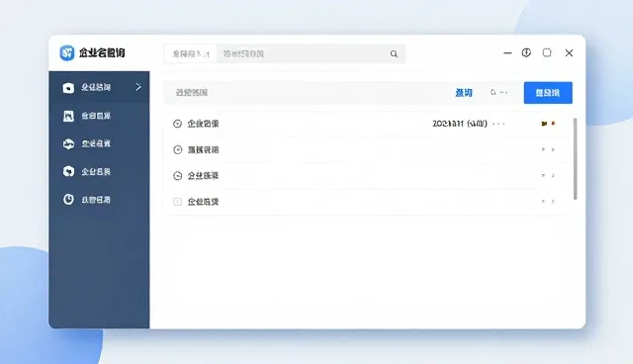The width and height of the screenshot is (633, 364).
Task: Click the circular info icon in title bar
Action: [x=526, y=52]
